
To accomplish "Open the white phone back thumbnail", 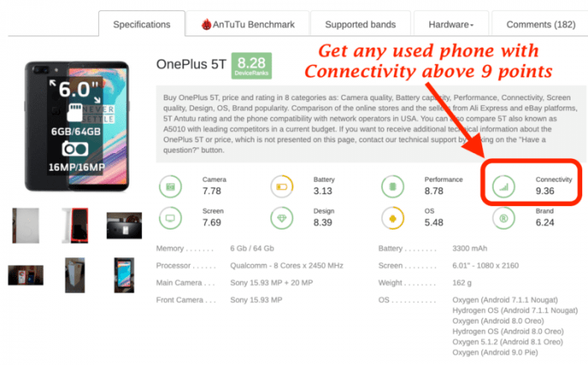I will click(x=25, y=225).
